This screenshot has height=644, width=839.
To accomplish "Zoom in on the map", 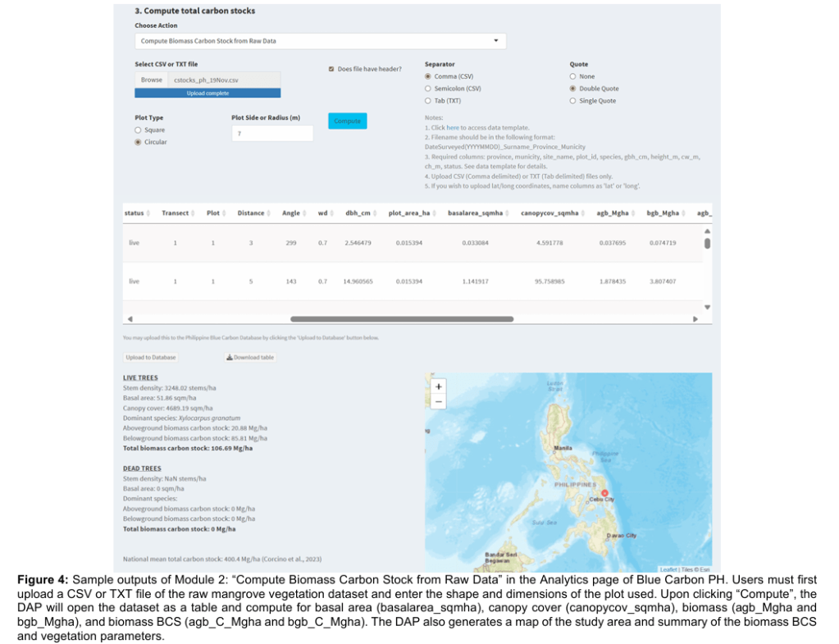I will point(438,386).
